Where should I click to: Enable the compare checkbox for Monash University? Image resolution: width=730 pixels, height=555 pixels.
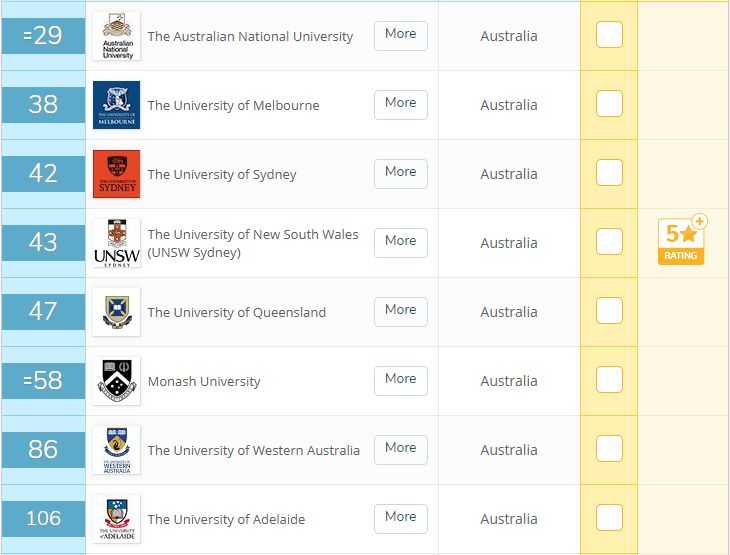click(609, 379)
